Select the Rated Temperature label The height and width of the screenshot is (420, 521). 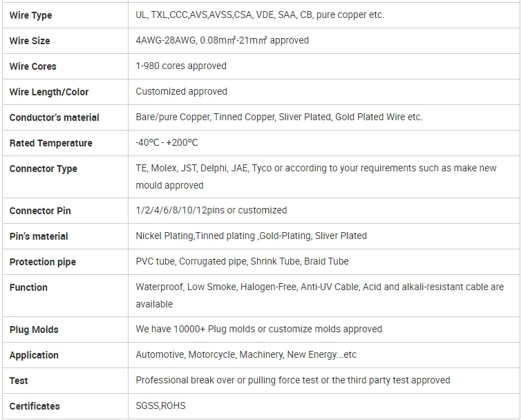coord(50,143)
